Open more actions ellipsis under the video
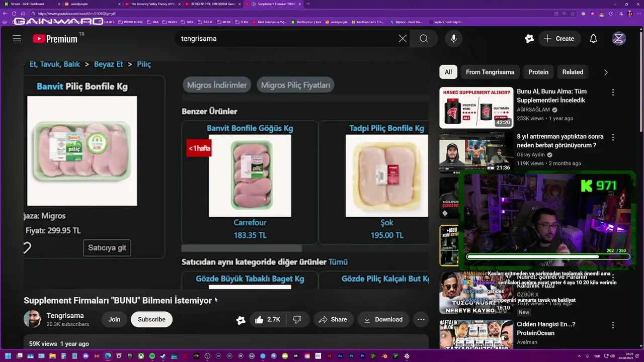Screen dimensions: 644x362 point(421,319)
